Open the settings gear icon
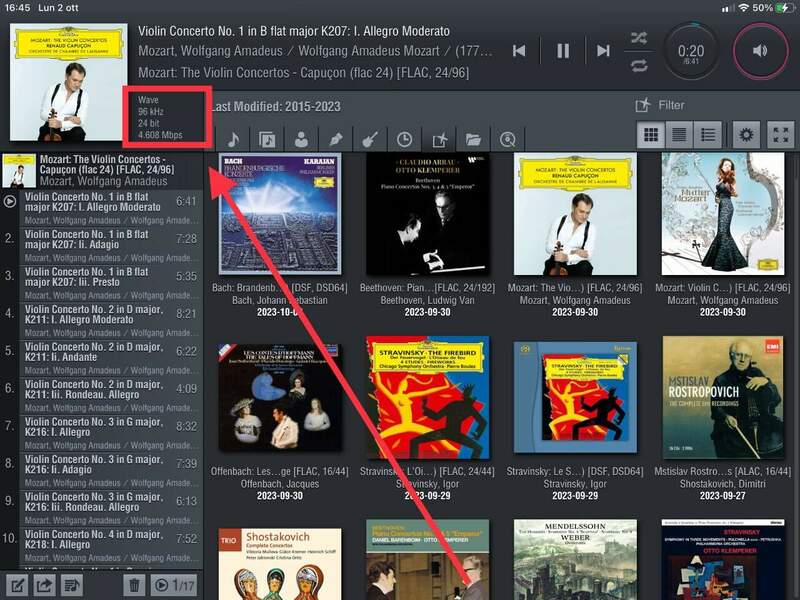 pyautogui.click(x=744, y=135)
